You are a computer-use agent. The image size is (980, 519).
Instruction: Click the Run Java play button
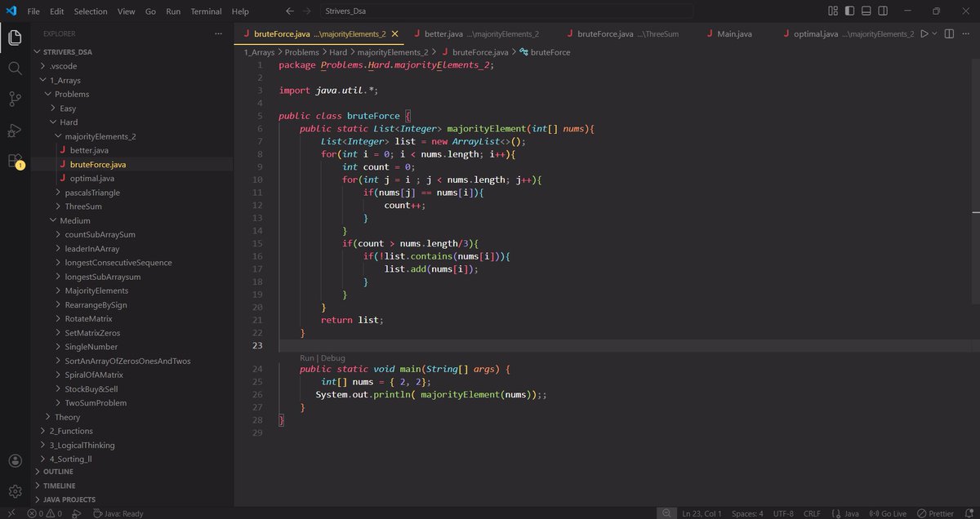[x=924, y=33]
